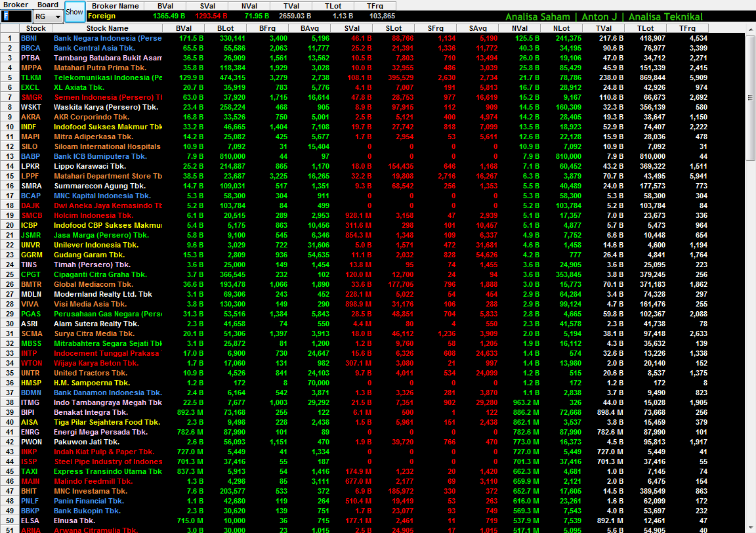756x533 pixels.
Task: Select ITMG stock code
Action: point(30,403)
